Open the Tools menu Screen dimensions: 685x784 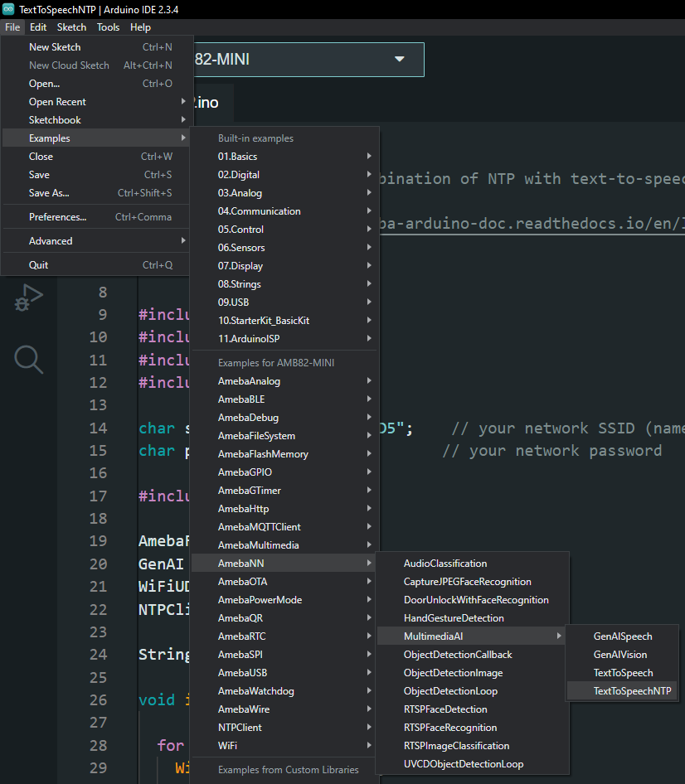tap(108, 27)
